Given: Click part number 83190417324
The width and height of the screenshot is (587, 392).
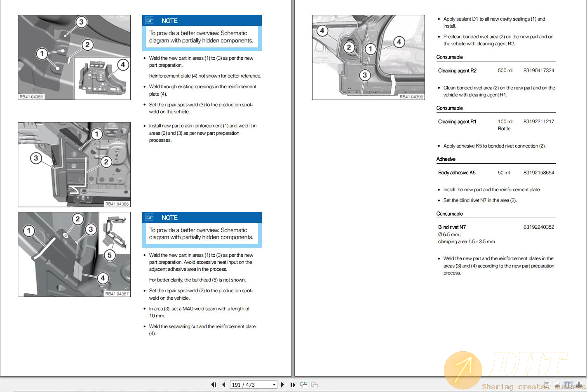Looking at the screenshot, I should click(x=539, y=70).
